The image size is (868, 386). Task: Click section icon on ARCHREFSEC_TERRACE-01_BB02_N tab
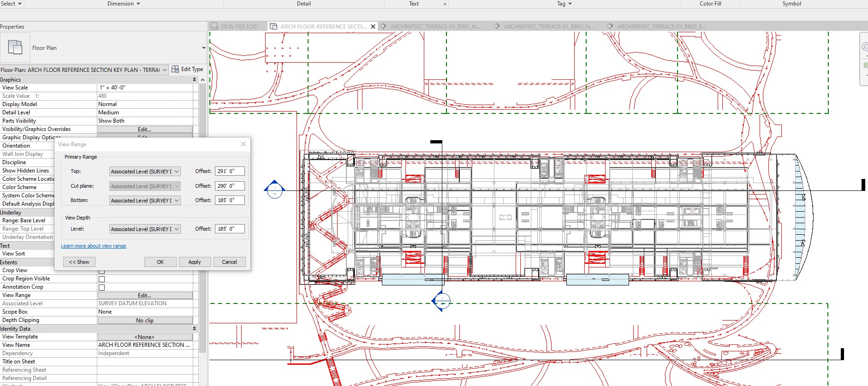pyautogui.click(x=497, y=26)
